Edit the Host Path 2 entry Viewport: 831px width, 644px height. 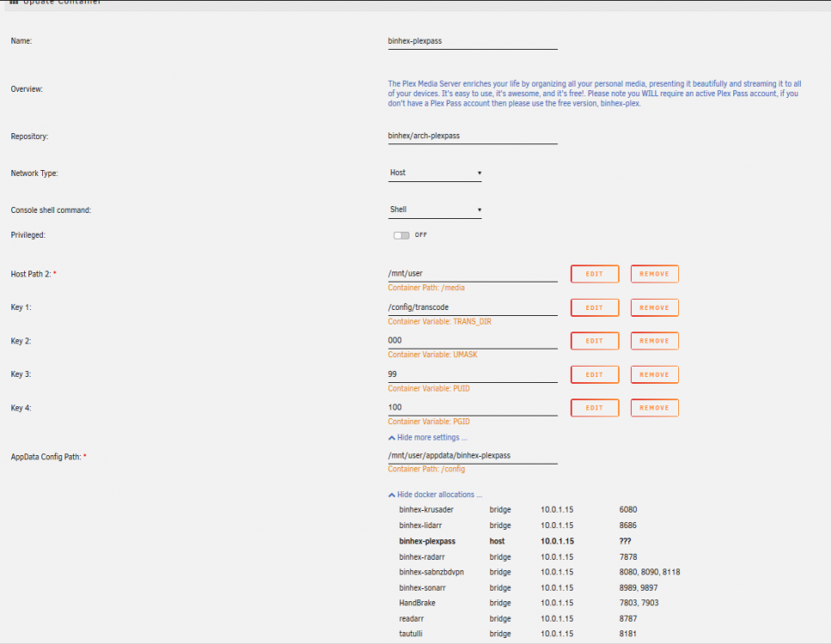pos(595,274)
